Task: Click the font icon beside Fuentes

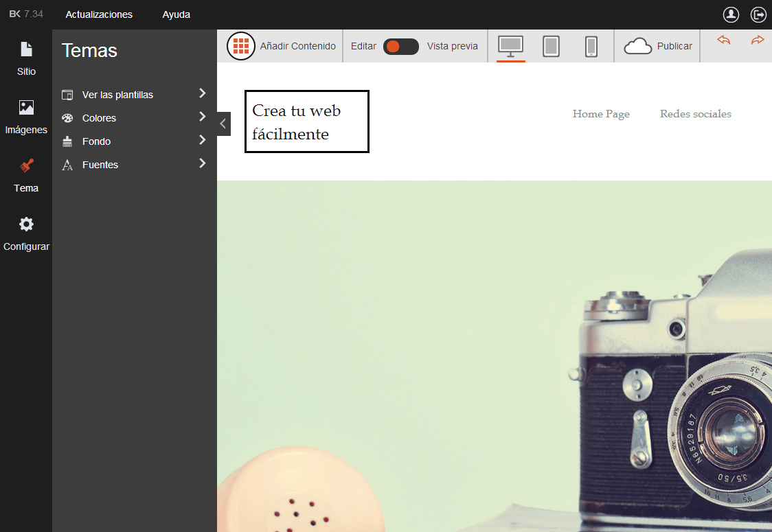Action: [67, 165]
